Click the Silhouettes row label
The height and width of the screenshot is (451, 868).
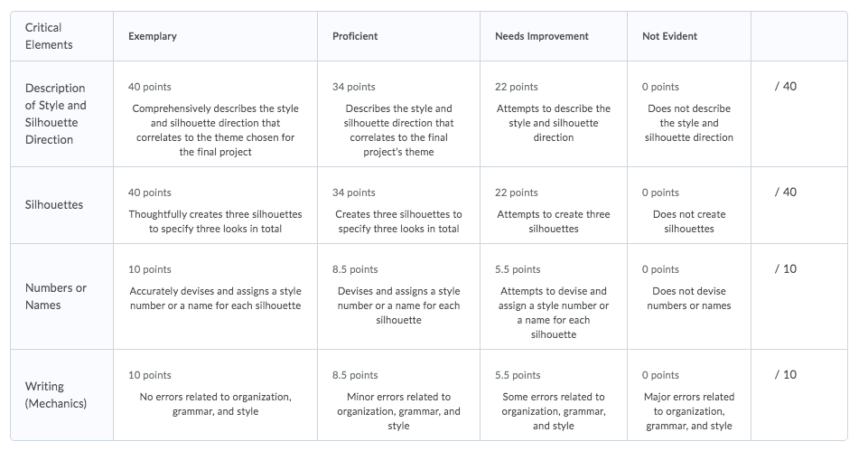click(x=53, y=204)
